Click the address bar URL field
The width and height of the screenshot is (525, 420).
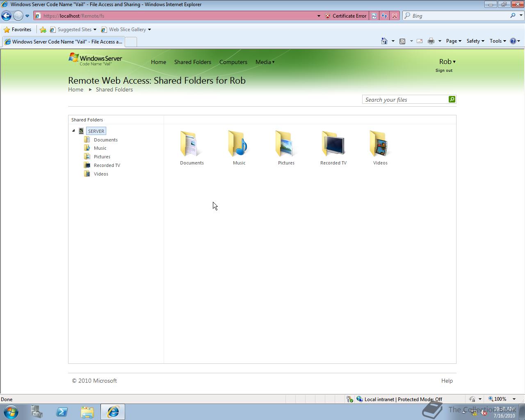click(178, 16)
